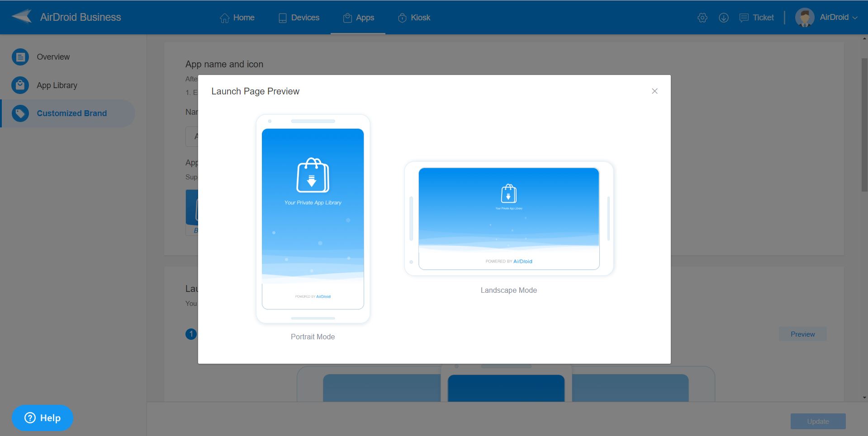
Task: Select Customized Brand in the sidebar
Action: pos(68,113)
